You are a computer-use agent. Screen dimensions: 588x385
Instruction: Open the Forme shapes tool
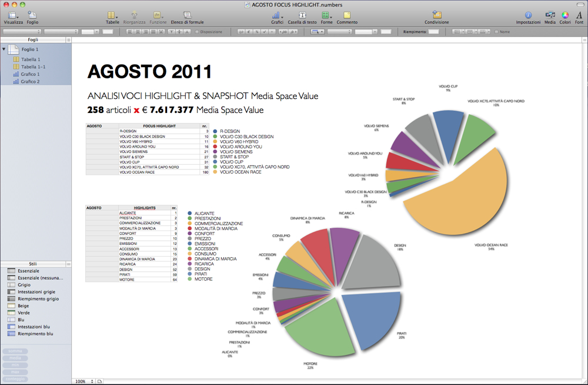coord(326,15)
